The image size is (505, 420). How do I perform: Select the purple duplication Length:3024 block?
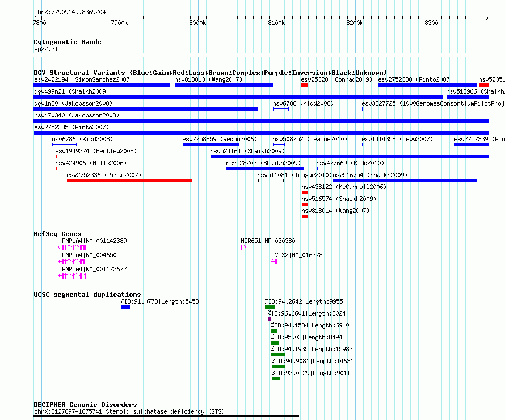[270, 319]
